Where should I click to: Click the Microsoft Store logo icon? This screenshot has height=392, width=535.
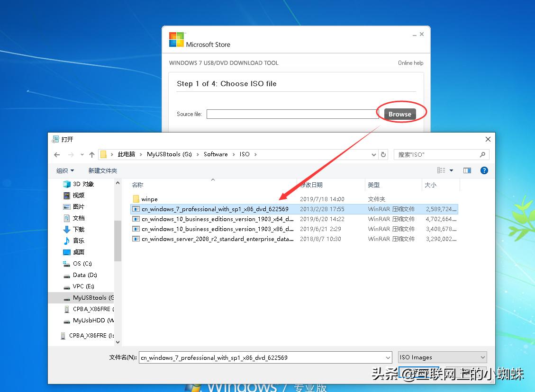[x=175, y=39]
